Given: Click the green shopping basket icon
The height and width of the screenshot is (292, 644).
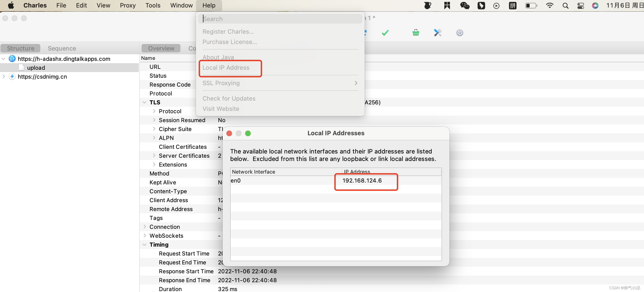Looking at the screenshot, I should point(416,33).
